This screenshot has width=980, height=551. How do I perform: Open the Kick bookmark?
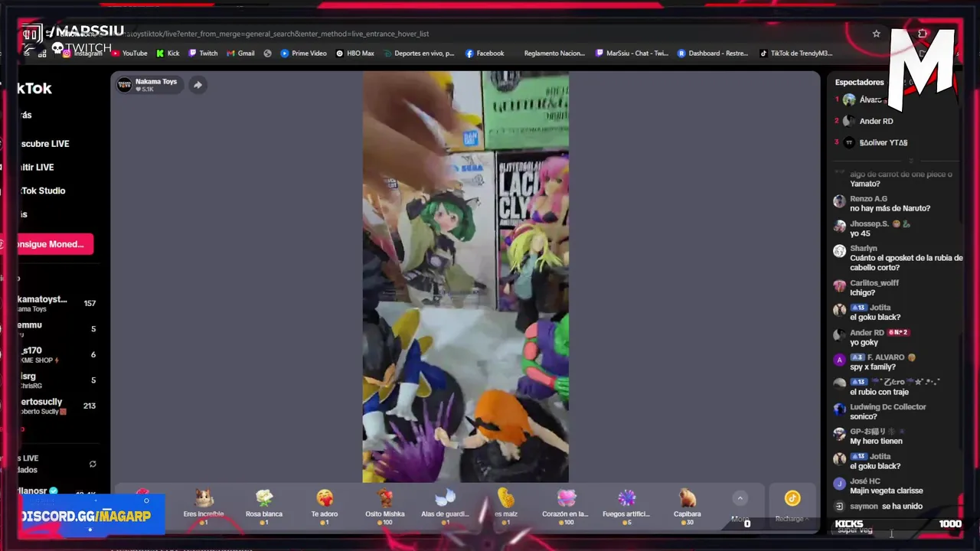(168, 54)
